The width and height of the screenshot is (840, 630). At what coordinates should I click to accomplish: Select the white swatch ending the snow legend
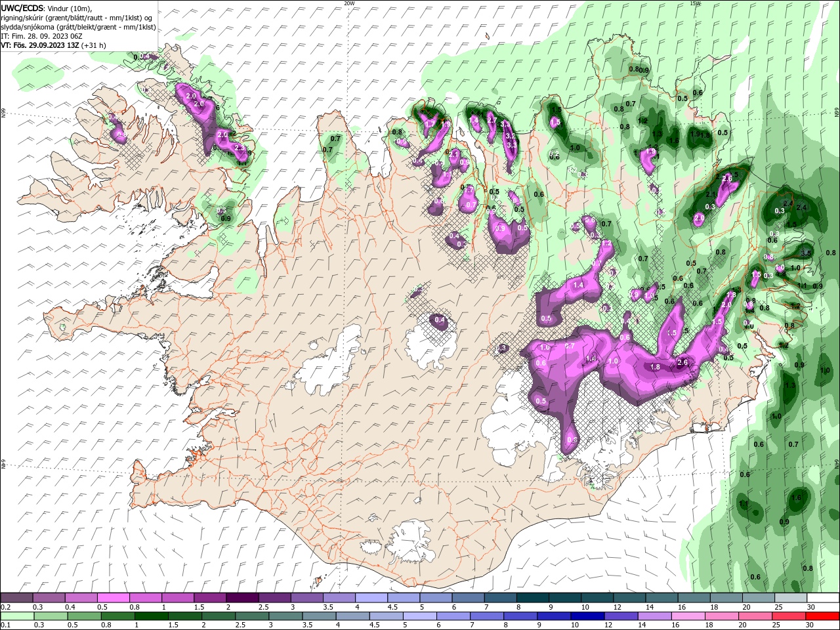(823, 598)
